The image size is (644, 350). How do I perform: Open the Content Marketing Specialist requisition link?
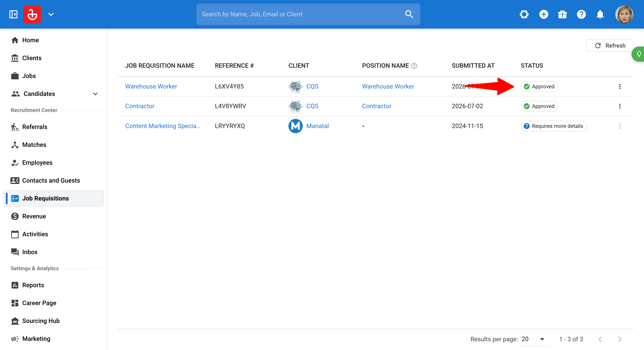click(163, 126)
